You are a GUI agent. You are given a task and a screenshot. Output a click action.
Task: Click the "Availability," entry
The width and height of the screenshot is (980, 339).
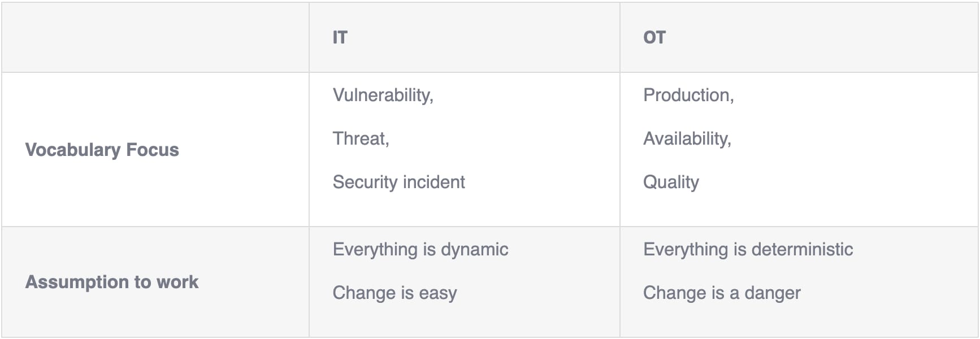[687, 138]
